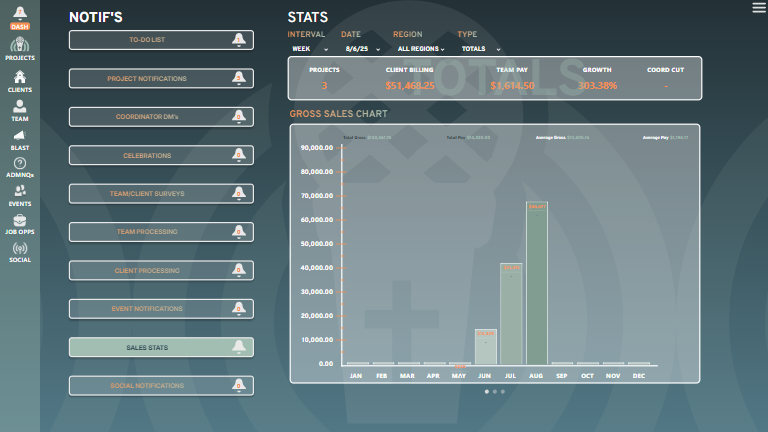Select the Dash sidebar item
Image resolution: width=768 pixels, height=432 pixels.
(x=20, y=17)
